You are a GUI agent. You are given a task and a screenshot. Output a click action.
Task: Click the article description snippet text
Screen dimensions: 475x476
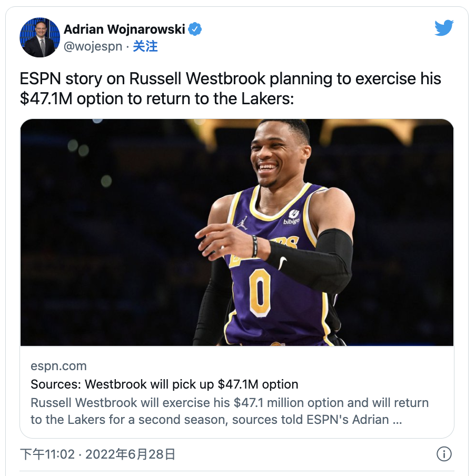(x=230, y=411)
